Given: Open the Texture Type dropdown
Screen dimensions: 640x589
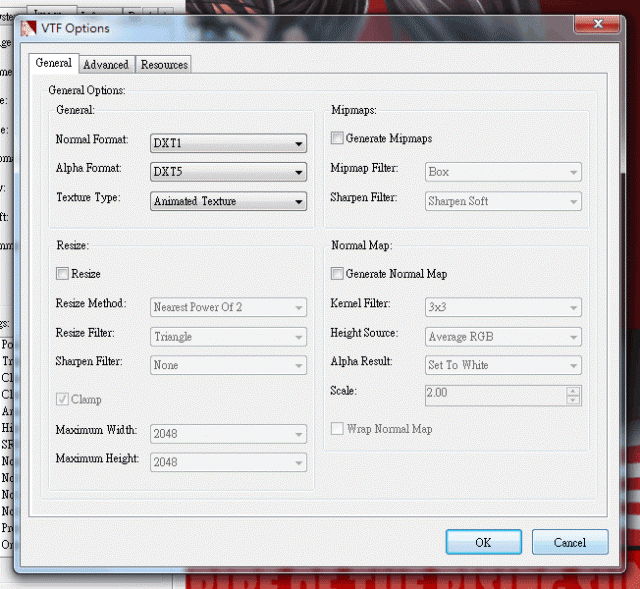Looking at the screenshot, I should click(x=228, y=201).
